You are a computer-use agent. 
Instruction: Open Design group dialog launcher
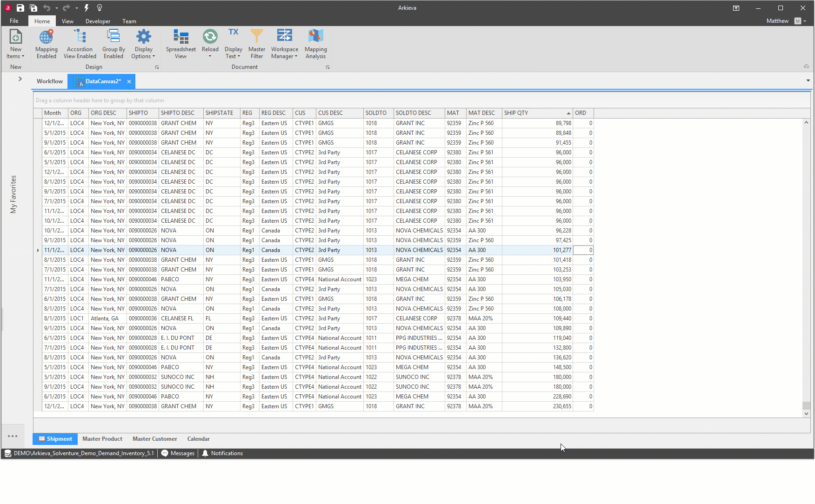(x=157, y=67)
